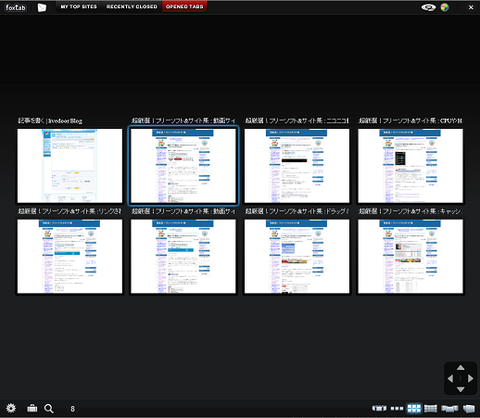Viewport: 480px width, 418px height.
Task: Open the livedoor Blog tab thumbnail
Action: click(x=70, y=166)
